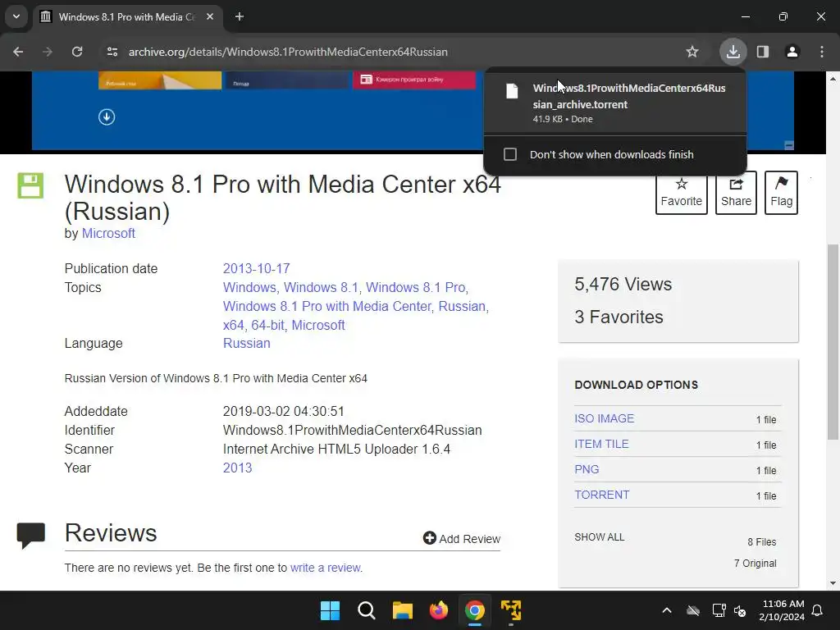Open the 'Russian,' topic link
840x630 pixels.
pos(463,306)
